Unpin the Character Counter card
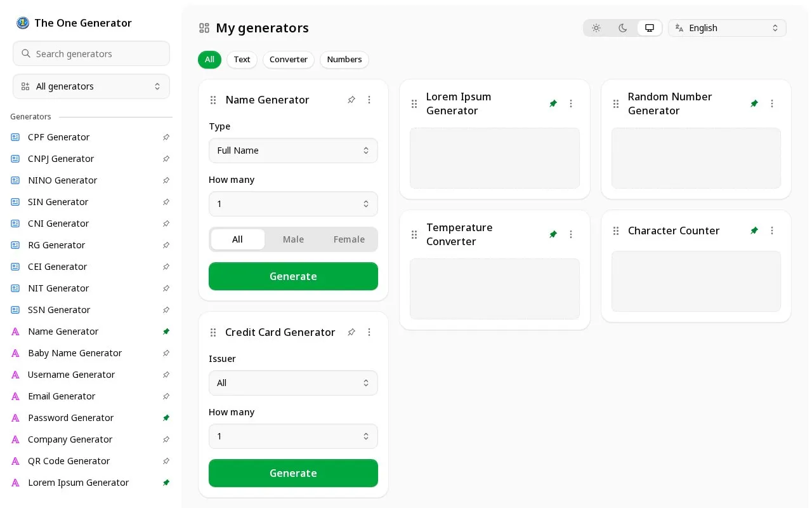Screen dimensions: 812x508 (754, 231)
